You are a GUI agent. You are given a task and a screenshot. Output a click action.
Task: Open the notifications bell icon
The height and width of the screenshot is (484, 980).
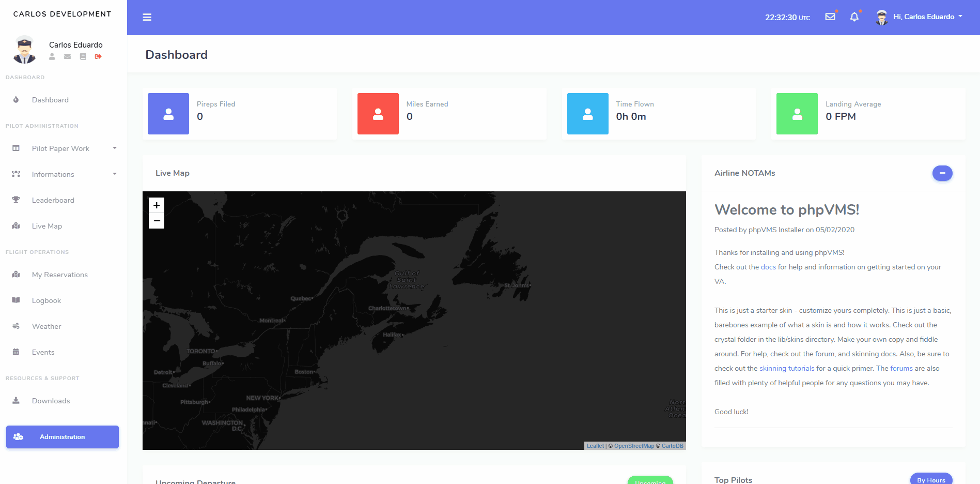pyautogui.click(x=854, y=17)
